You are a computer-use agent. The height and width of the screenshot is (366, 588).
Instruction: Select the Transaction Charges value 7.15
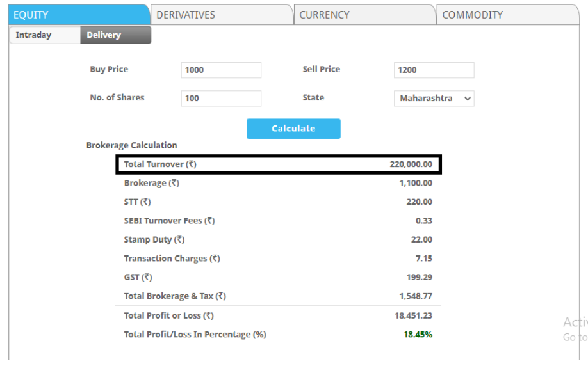click(423, 259)
